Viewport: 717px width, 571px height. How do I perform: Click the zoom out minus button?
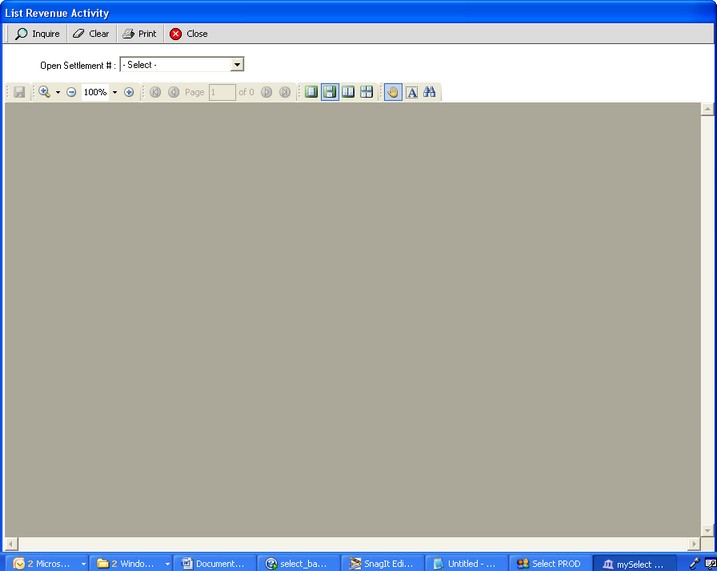(x=71, y=92)
